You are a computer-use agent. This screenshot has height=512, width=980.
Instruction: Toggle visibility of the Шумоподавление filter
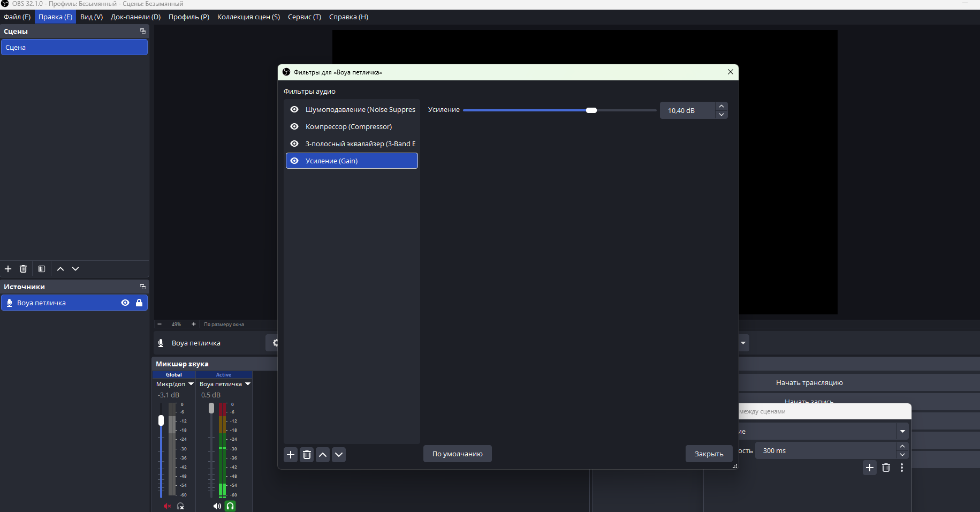coord(294,109)
